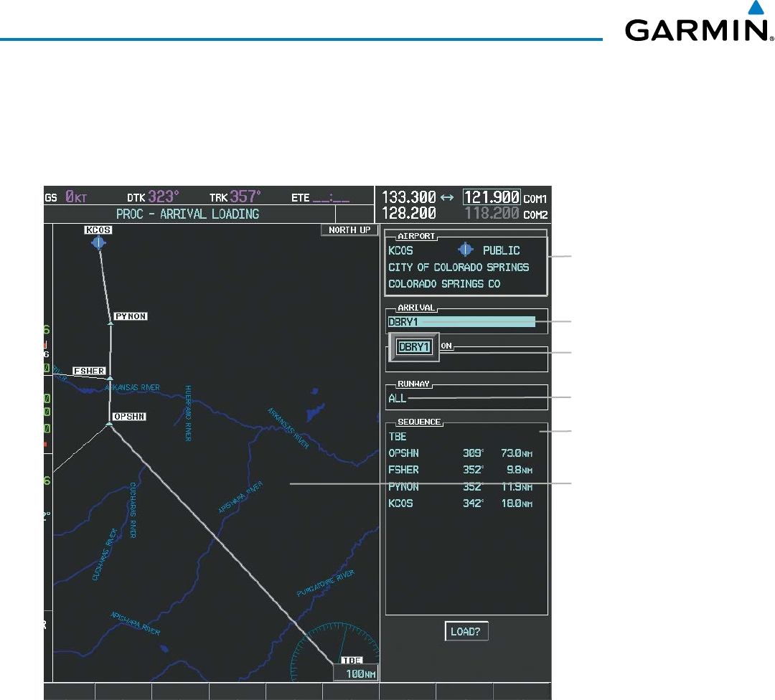
Task: Select the KCOS sequence row
Action: coord(461,503)
